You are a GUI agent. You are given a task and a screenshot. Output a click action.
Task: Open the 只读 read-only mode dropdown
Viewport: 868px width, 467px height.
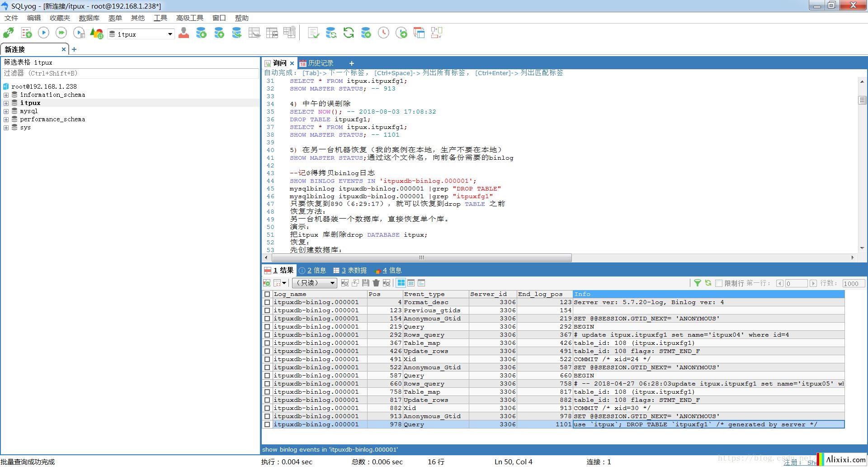pos(315,283)
